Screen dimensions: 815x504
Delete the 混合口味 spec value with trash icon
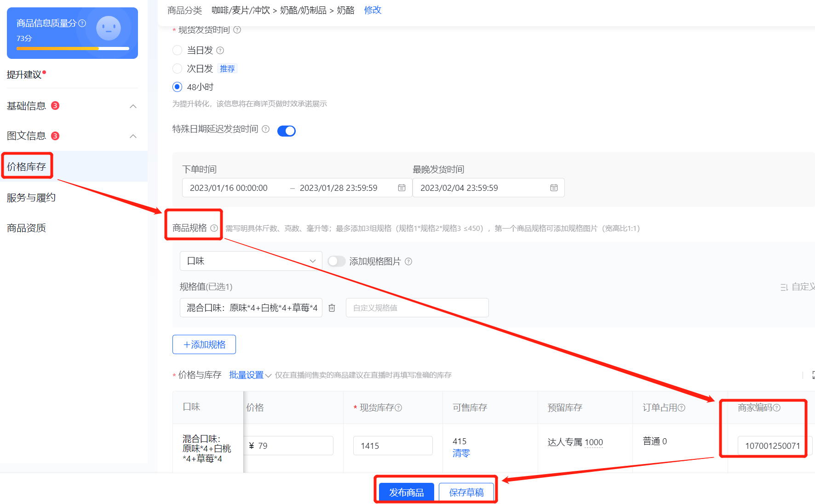332,308
